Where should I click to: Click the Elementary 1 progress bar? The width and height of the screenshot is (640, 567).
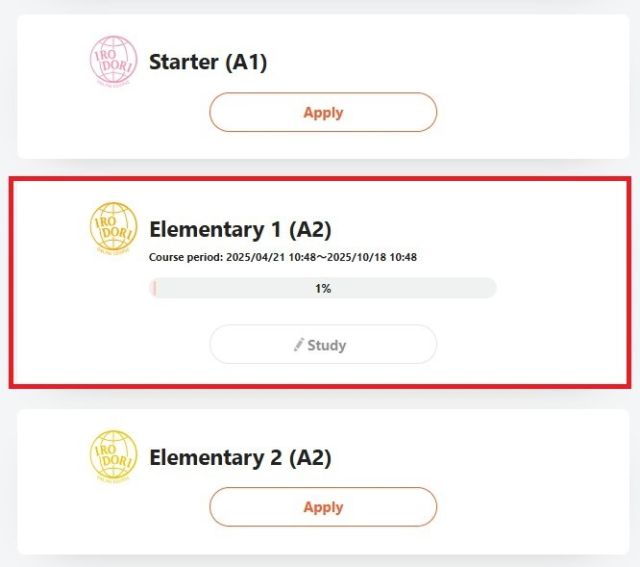pos(323,288)
